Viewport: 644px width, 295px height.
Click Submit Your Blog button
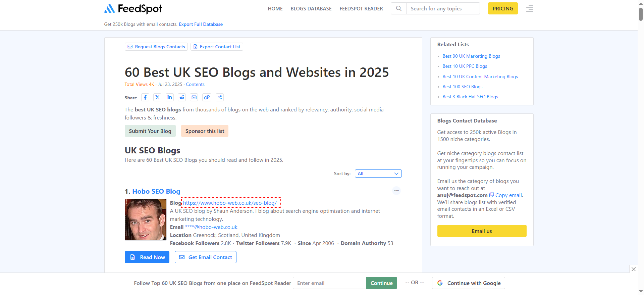150,131
